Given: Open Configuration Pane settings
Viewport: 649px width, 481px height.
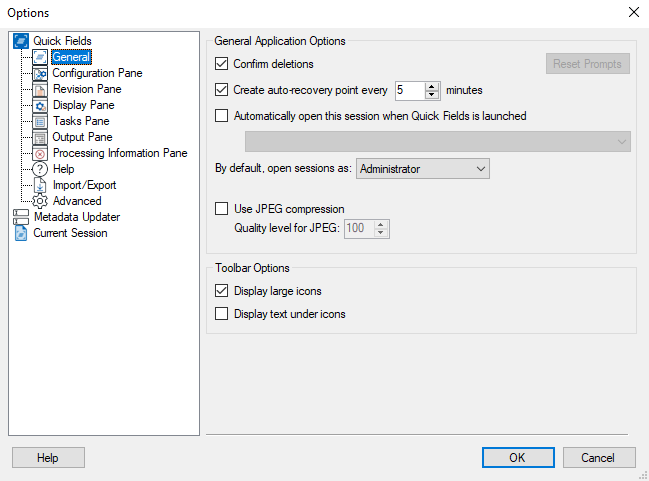Looking at the screenshot, I should [x=97, y=73].
